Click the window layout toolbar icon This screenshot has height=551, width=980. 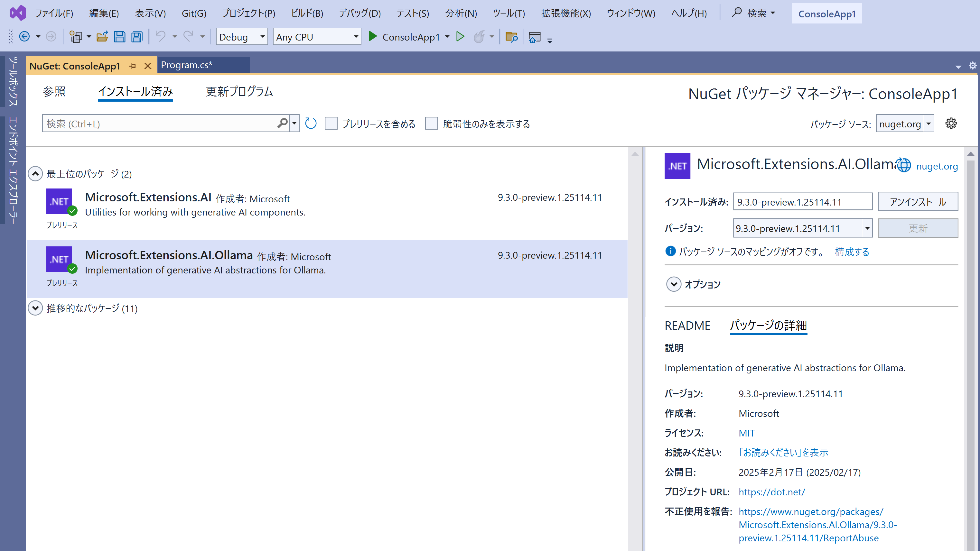[x=535, y=37]
